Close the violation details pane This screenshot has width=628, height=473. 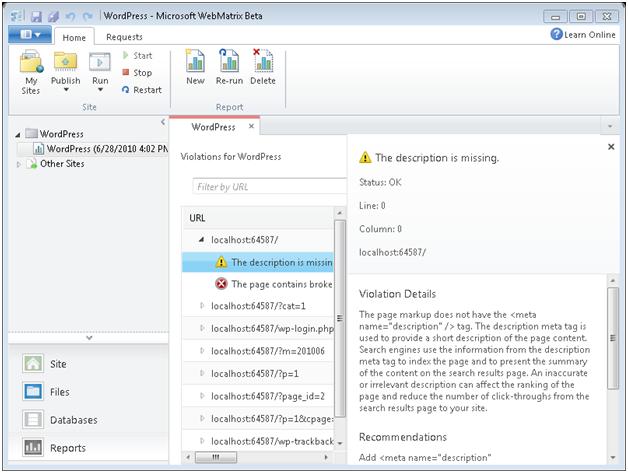click(611, 147)
